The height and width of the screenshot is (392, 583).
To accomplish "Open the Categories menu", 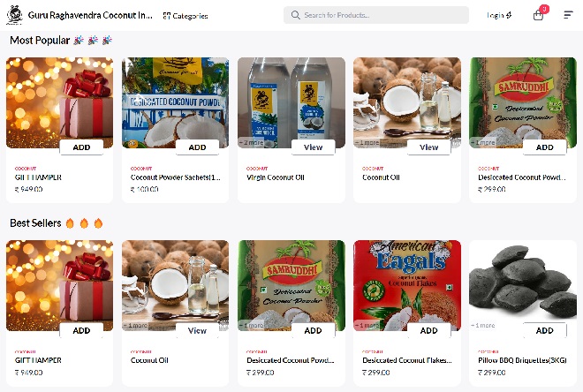I will click(190, 16).
